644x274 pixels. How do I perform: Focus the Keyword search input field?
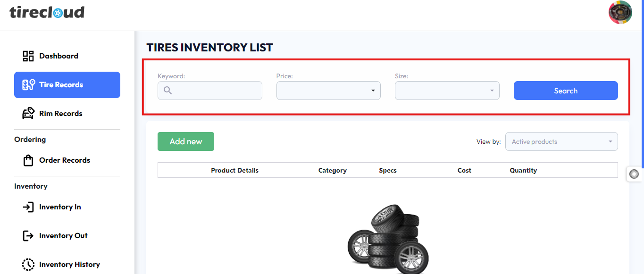click(x=216, y=91)
